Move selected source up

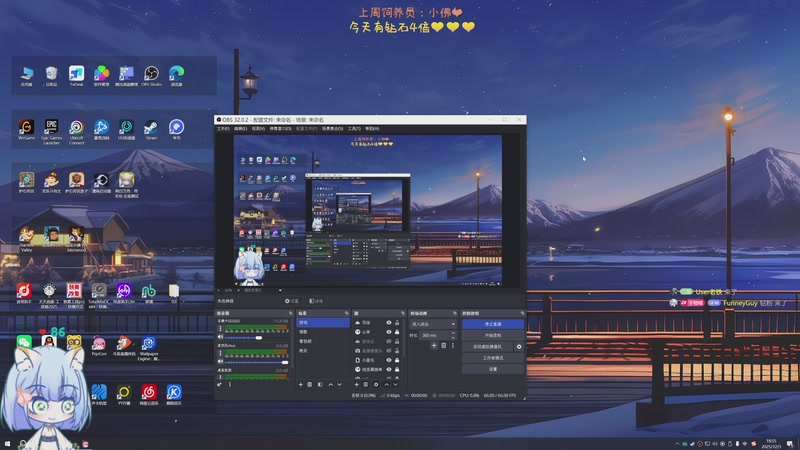point(387,385)
